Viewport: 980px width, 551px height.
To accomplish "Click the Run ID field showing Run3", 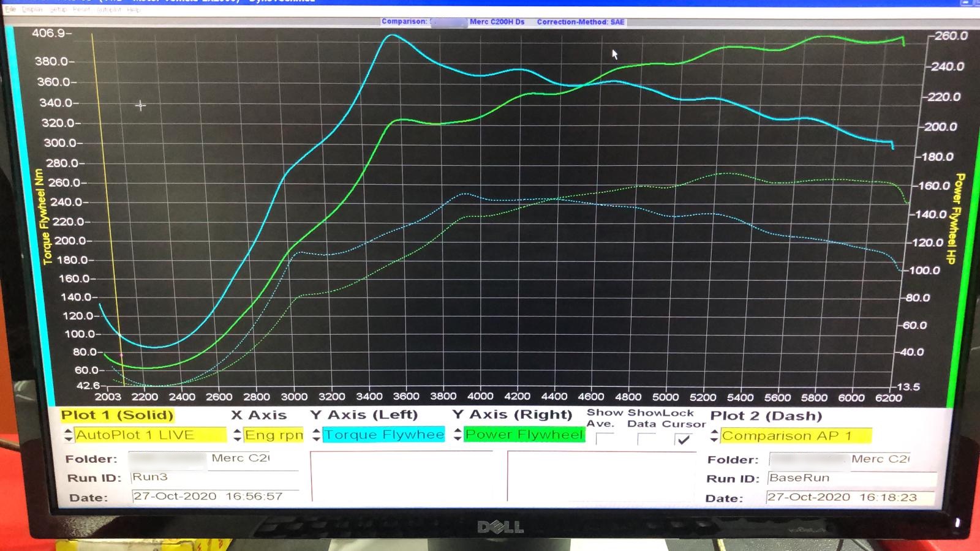I will (214, 478).
